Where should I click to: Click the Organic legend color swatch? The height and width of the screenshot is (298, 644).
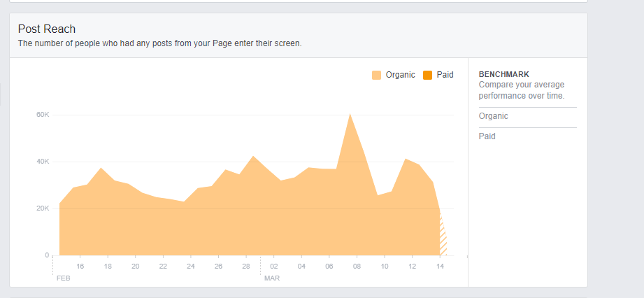click(377, 76)
